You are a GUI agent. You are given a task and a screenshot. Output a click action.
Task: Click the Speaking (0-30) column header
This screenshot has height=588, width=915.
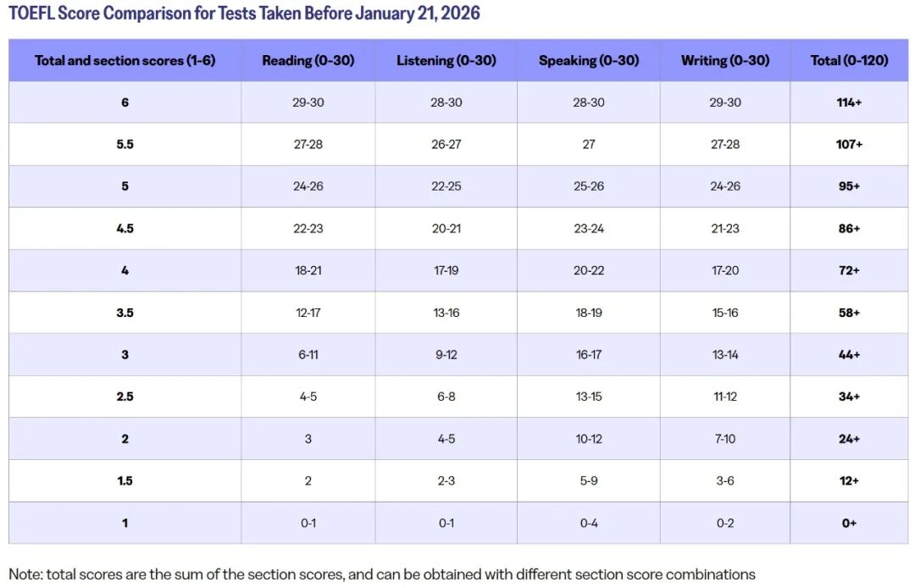(x=588, y=60)
